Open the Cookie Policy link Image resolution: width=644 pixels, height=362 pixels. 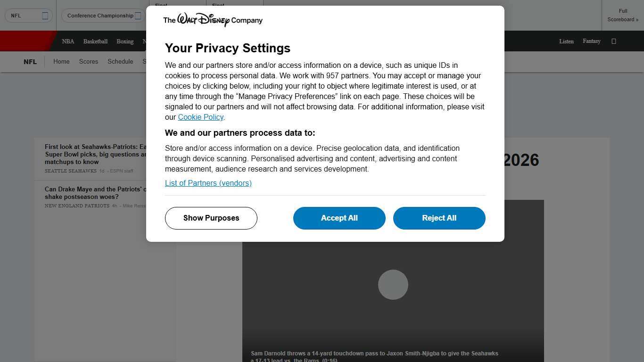coord(200,117)
